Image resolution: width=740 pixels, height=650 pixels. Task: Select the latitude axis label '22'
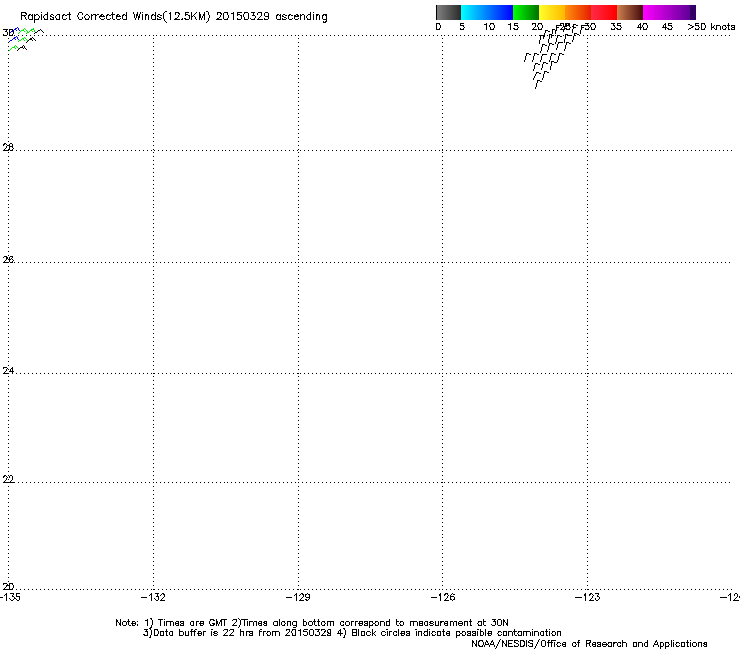coord(8,479)
